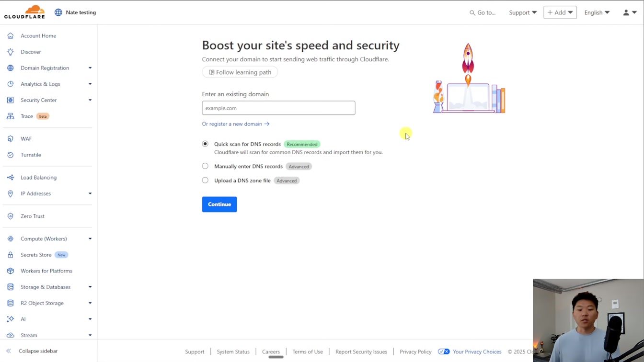Click the Cloudflare logo
Screen dimensions: 644x362
click(24, 12)
